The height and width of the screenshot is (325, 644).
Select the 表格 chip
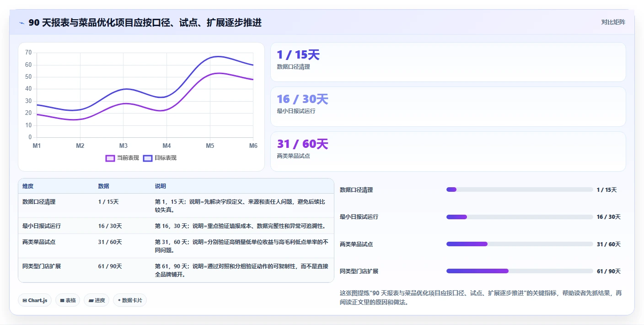click(68, 300)
